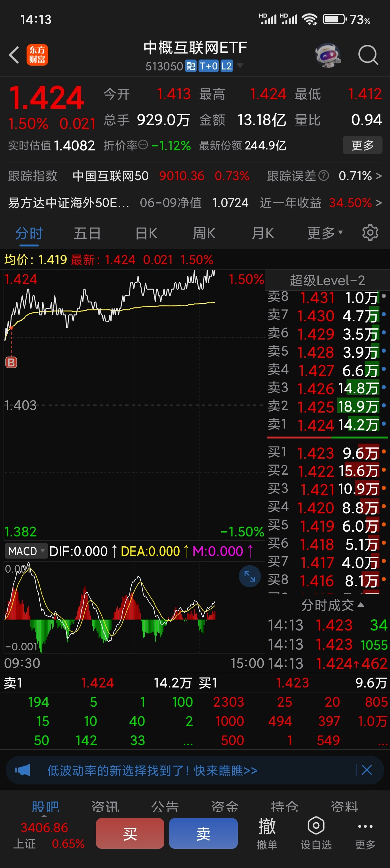Open the 持仓 bottom tab
Image resolution: width=390 pixels, height=868 pixels.
(285, 806)
